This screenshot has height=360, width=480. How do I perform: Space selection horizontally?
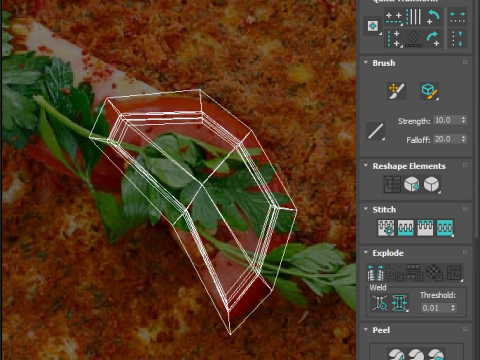(x=457, y=17)
